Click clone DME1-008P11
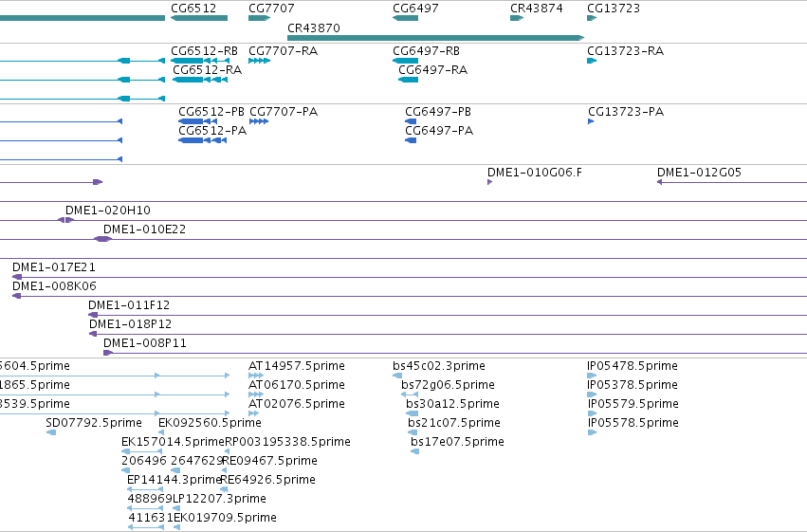 click(x=455, y=353)
